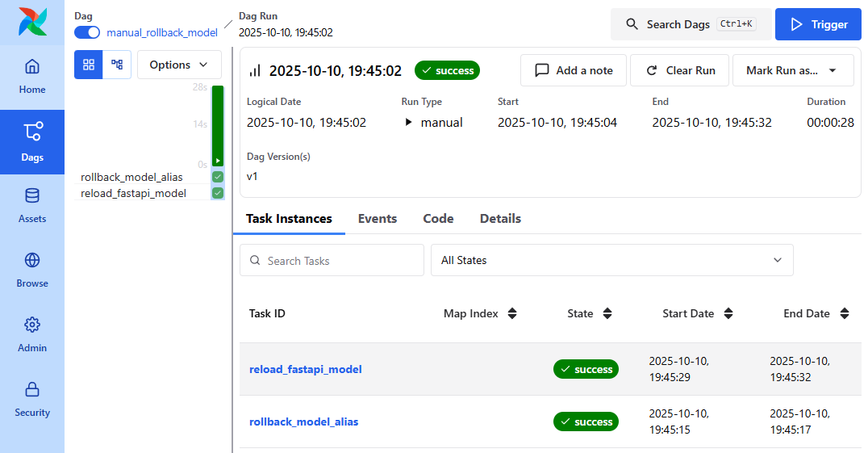Viewport: 868px width, 453px height.
Task: Click the Trigger button
Action: tap(818, 24)
